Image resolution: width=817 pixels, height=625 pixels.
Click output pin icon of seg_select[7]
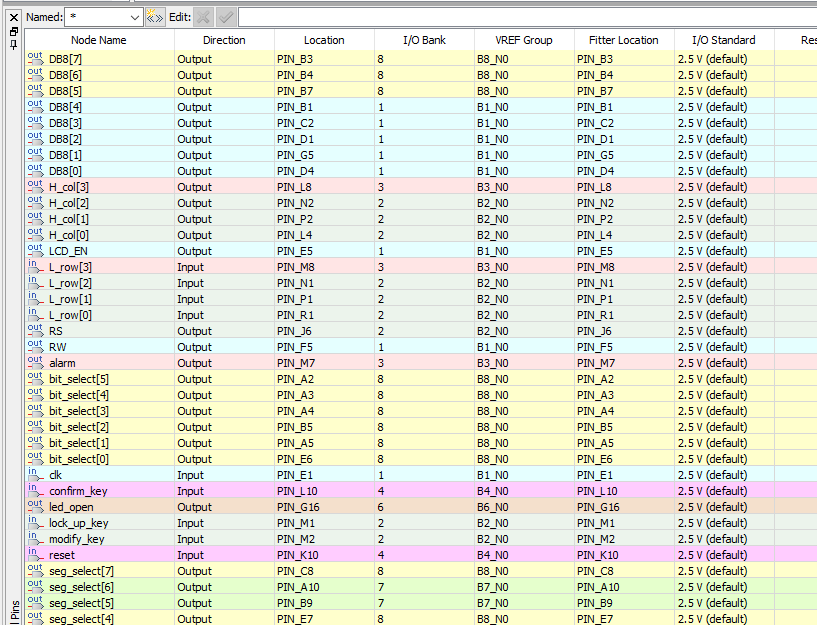click(x=35, y=570)
